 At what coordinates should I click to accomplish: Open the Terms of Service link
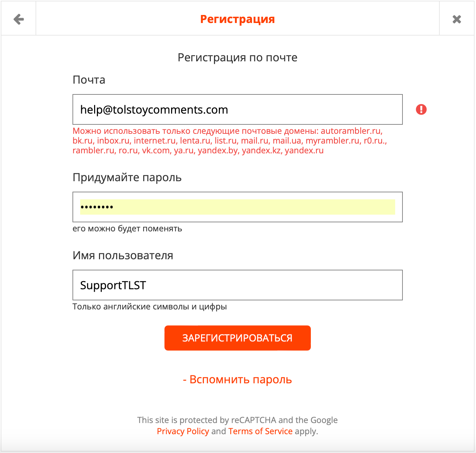click(x=261, y=431)
